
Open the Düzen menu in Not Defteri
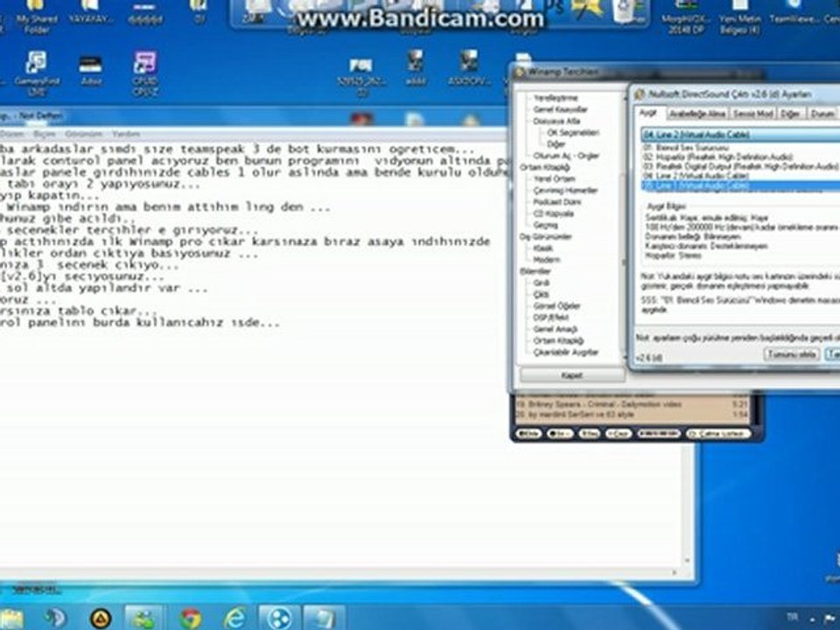10,134
